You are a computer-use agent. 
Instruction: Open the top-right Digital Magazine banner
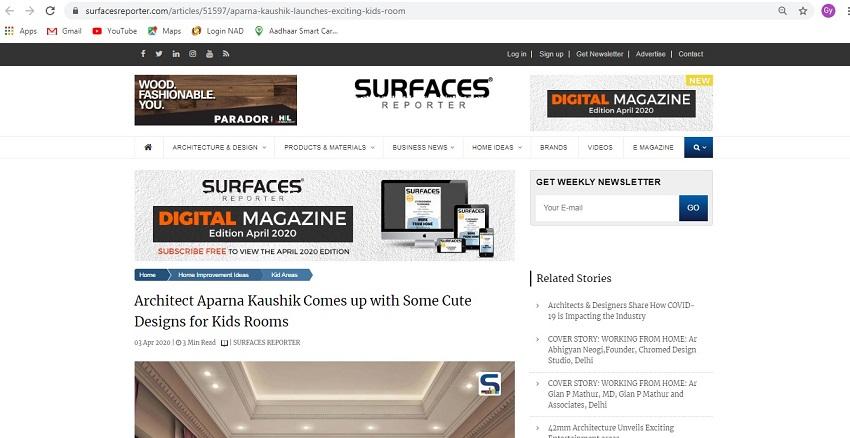click(621, 103)
